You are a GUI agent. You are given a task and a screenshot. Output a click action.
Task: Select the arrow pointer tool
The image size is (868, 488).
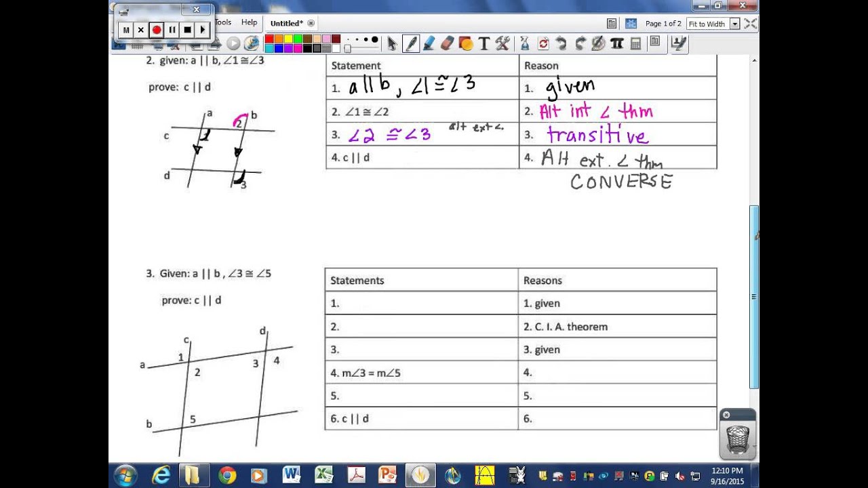391,43
